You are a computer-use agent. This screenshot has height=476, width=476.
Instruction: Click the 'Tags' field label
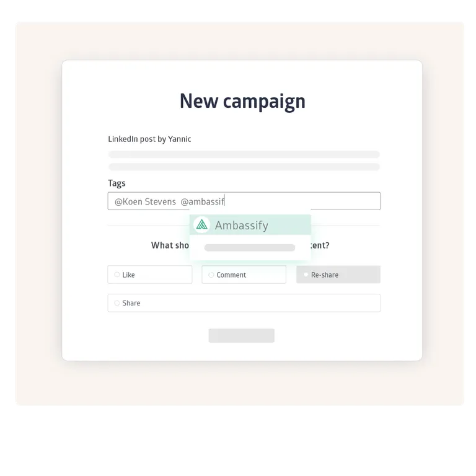(117, 183)
